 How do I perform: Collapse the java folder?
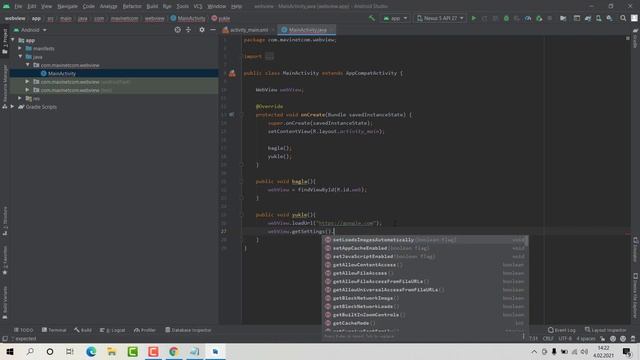tap(20, 57)
